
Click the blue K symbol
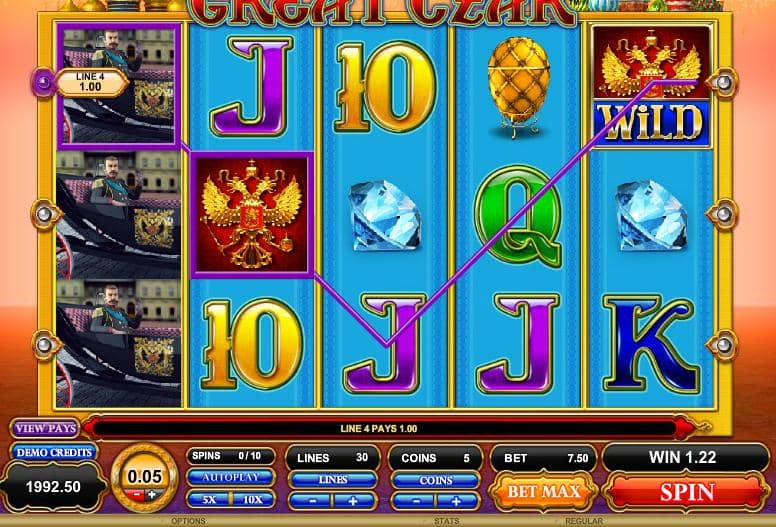[x=651, y=343]
